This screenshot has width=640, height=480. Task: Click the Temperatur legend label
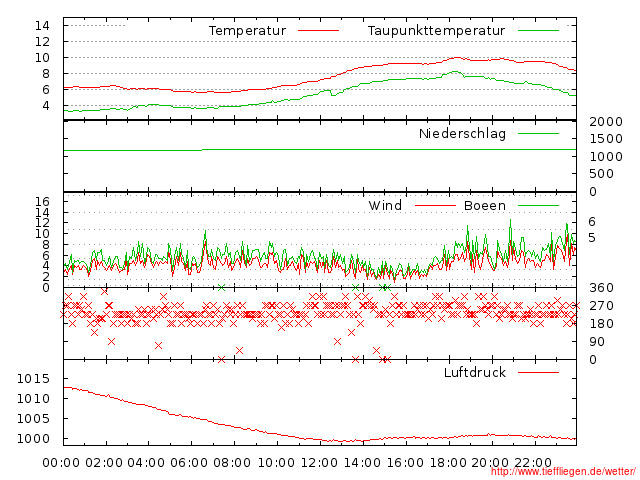(247, 31)
